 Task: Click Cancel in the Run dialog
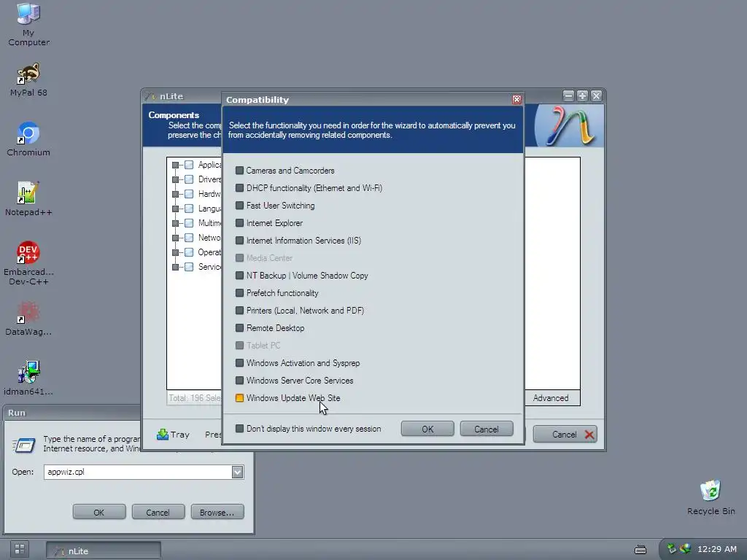pos(158,513)
